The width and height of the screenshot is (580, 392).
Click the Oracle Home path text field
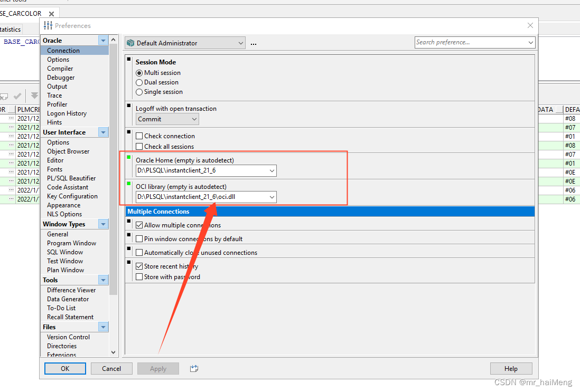pos(202,171)
